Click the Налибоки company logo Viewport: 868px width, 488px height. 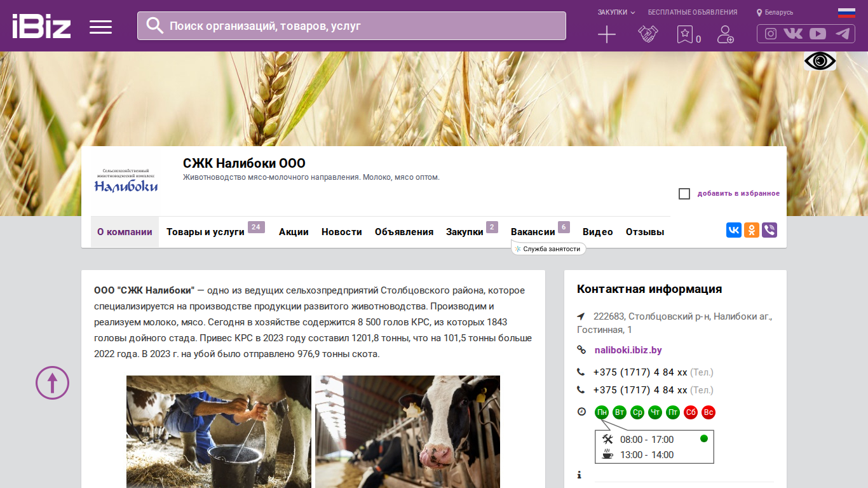pyautogui.click(x=126, y=180)
